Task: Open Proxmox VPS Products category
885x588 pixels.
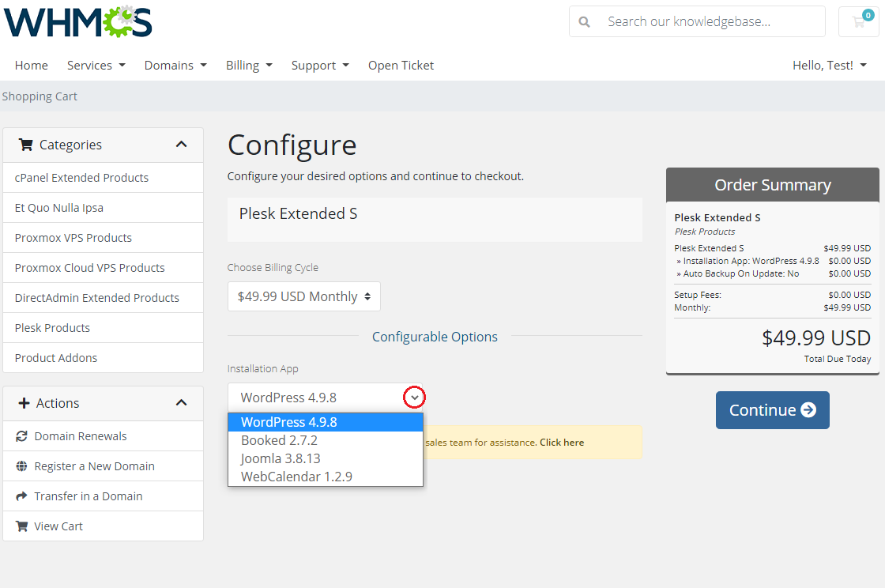Action: (x=103, y=238)
